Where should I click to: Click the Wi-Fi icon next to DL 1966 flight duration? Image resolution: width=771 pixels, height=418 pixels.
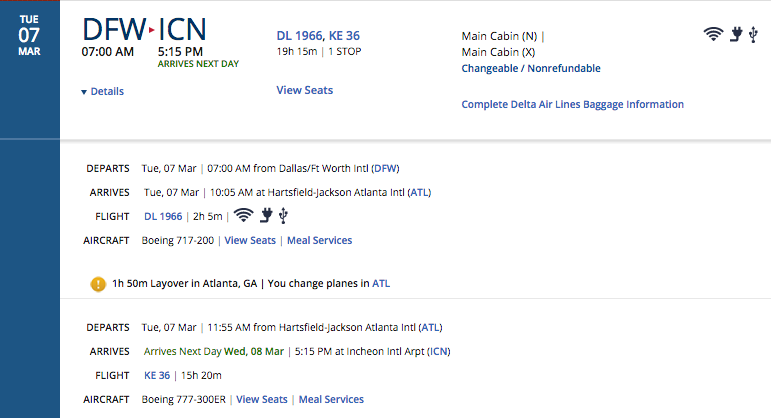point(243,215)
